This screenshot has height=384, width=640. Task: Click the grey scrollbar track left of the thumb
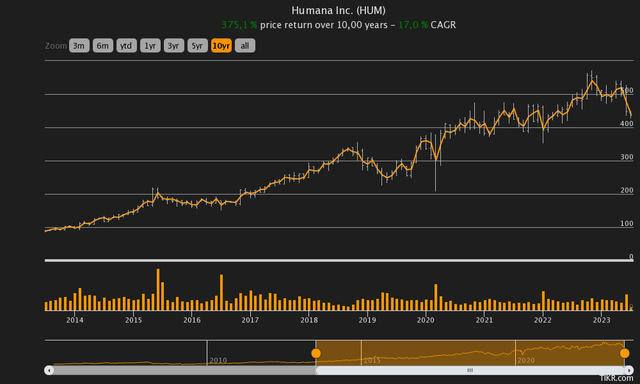tap(184, 370)
